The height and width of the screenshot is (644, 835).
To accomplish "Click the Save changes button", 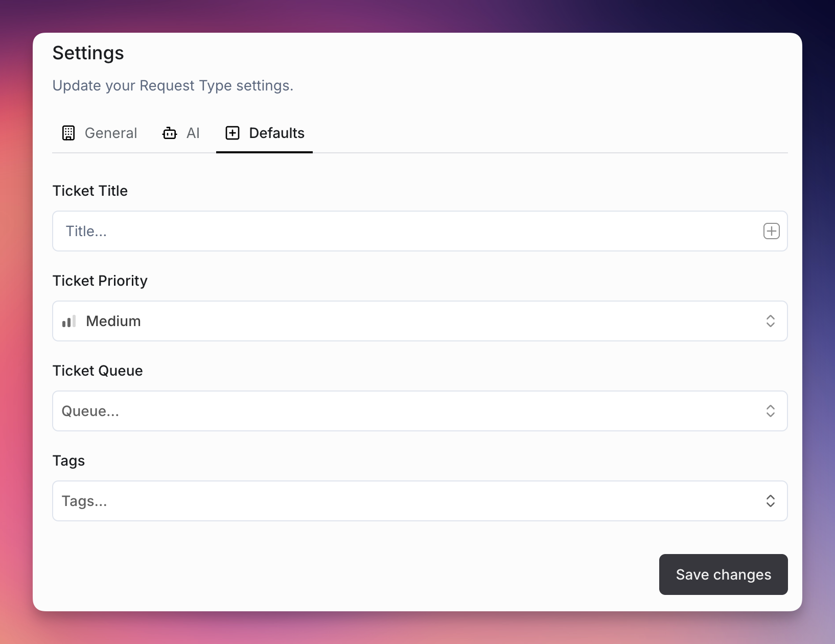I will tap(723, 574).
